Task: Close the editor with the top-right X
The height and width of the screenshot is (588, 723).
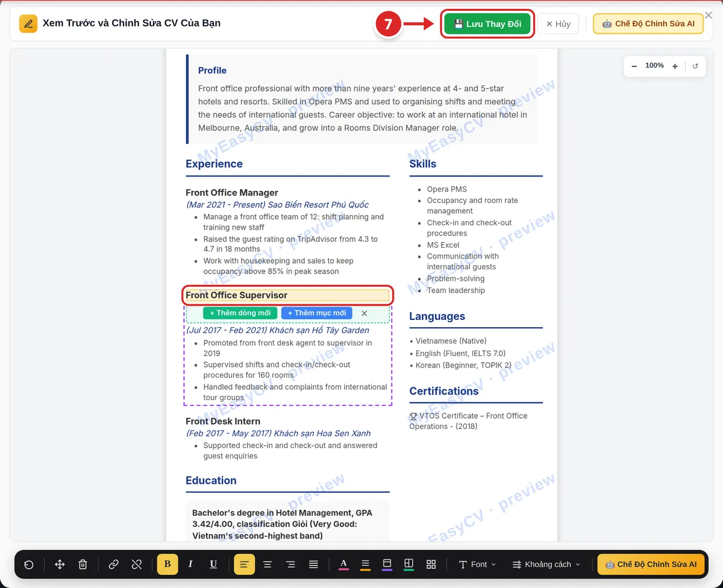Action: pos(708,14)
